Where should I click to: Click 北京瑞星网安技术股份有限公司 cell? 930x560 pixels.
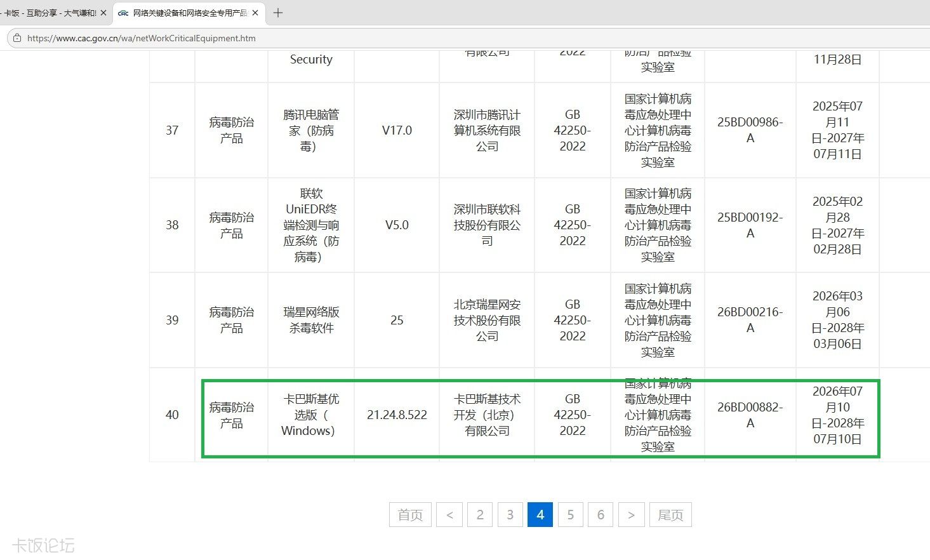point(487,320)
